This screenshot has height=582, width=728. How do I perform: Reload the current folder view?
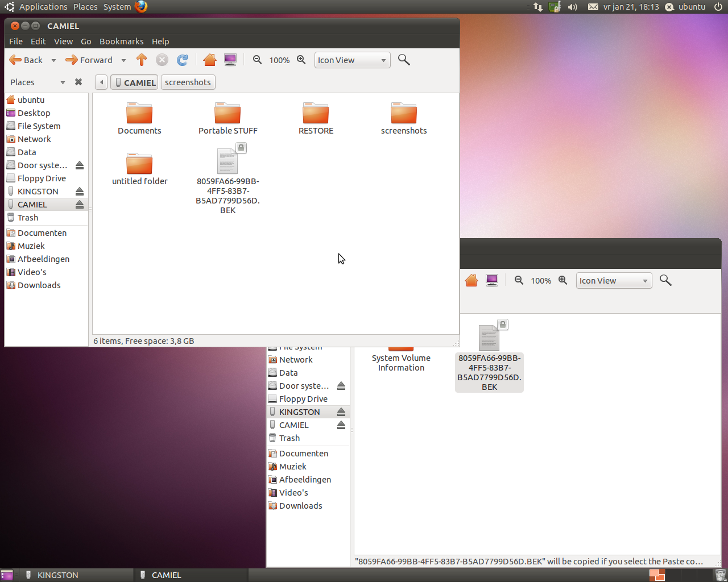pos(182,60)
